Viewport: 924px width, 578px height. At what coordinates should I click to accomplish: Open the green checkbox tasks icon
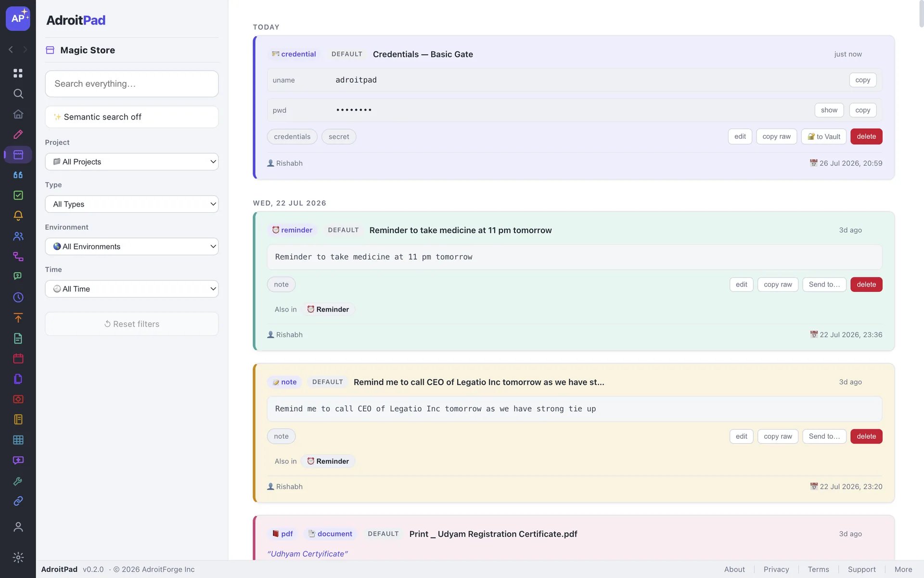tap(18, 195)
